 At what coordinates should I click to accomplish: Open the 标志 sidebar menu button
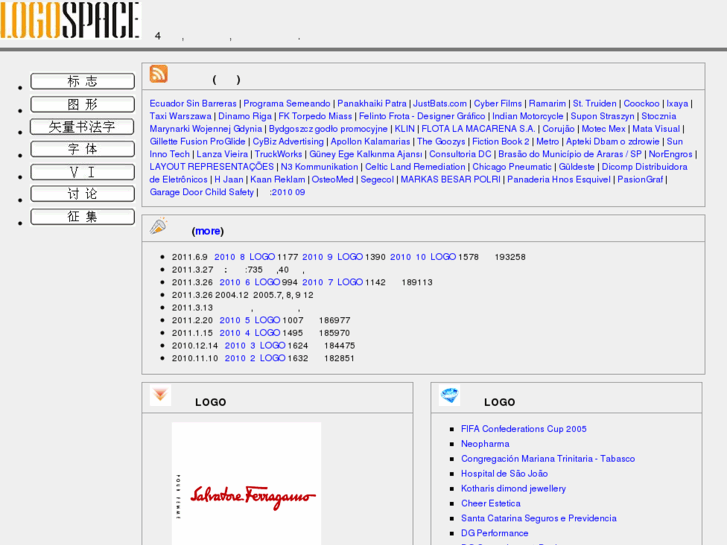click(83, 81)
